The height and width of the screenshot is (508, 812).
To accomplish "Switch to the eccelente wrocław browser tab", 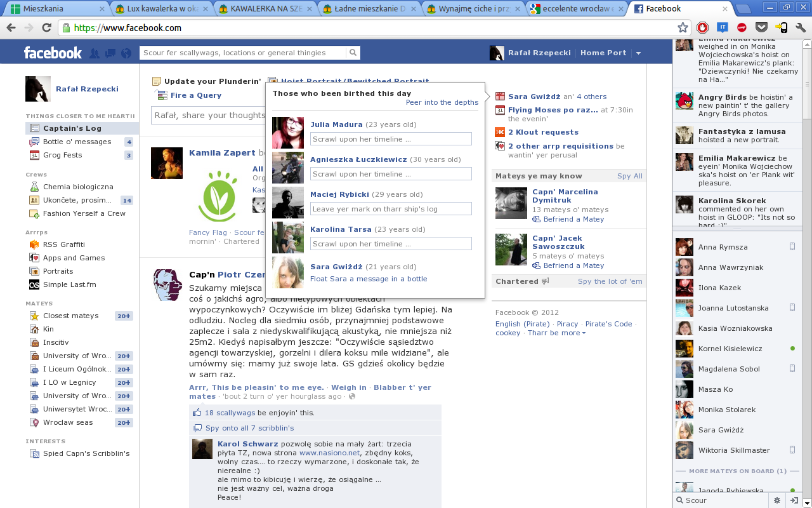I will point(576,9).
